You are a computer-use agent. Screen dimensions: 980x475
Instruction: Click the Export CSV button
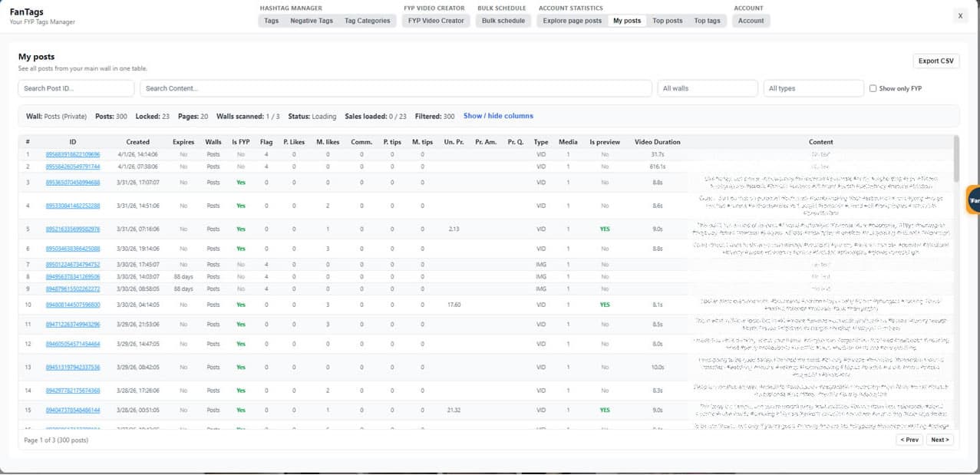click(936, 61)
